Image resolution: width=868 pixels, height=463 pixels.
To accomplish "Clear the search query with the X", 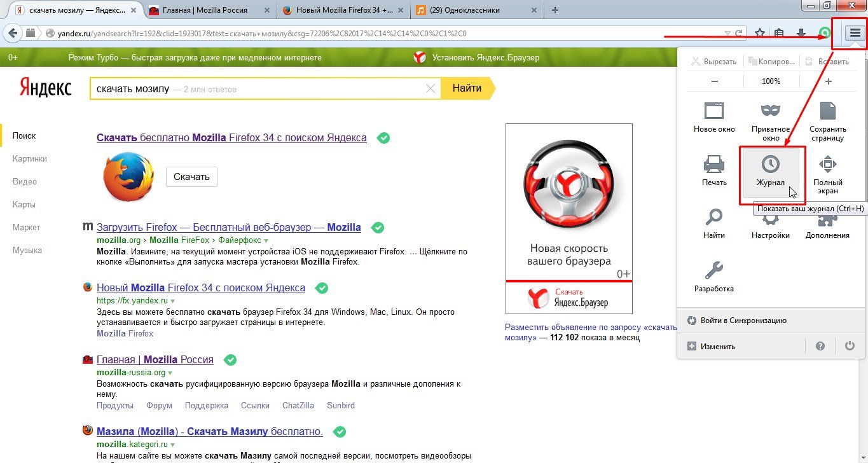I will (431, 88).
